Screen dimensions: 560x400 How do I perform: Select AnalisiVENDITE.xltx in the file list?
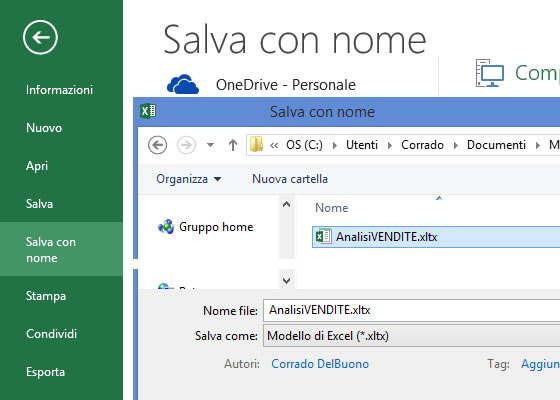[x=436, y=237]
